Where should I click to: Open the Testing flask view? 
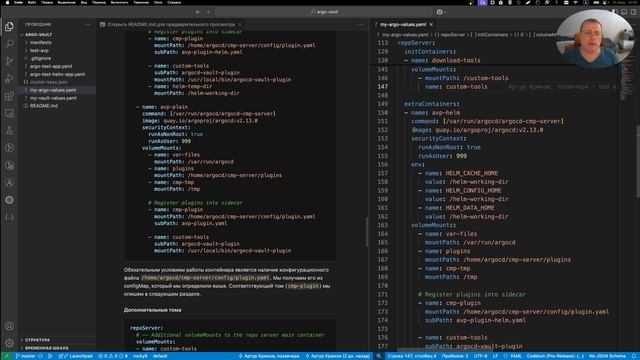point(9,131)
